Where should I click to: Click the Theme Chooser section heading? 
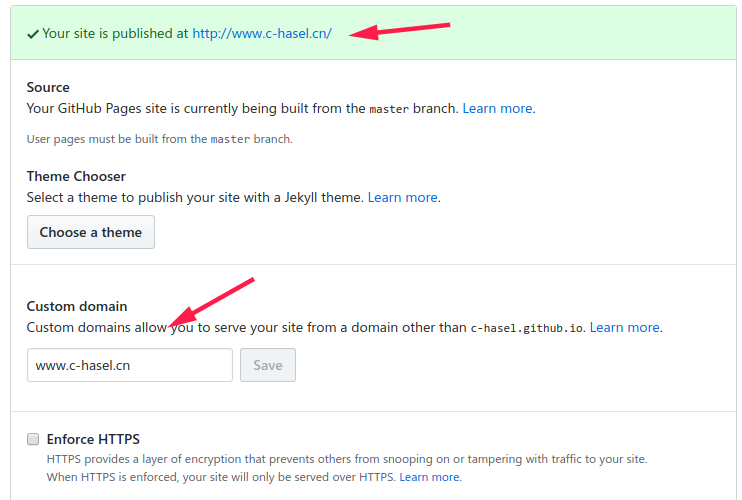click(x=76, y=177)
